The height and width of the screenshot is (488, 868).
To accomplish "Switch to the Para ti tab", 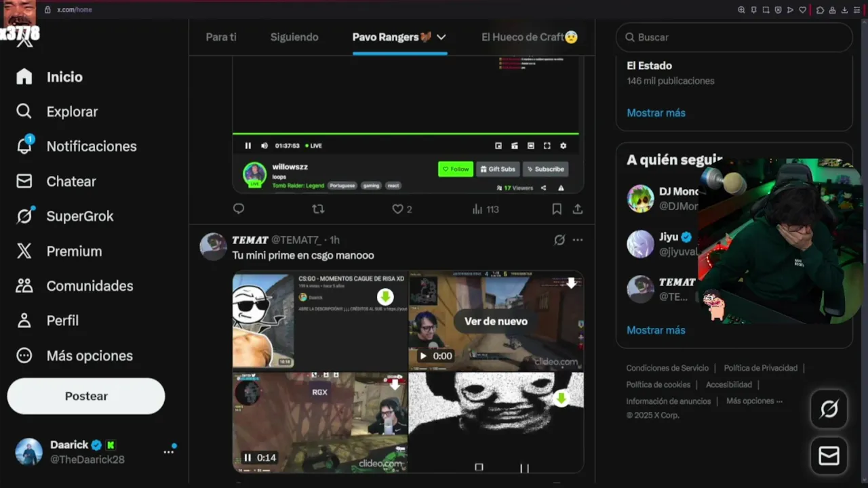I will click(x=221, y=37).
